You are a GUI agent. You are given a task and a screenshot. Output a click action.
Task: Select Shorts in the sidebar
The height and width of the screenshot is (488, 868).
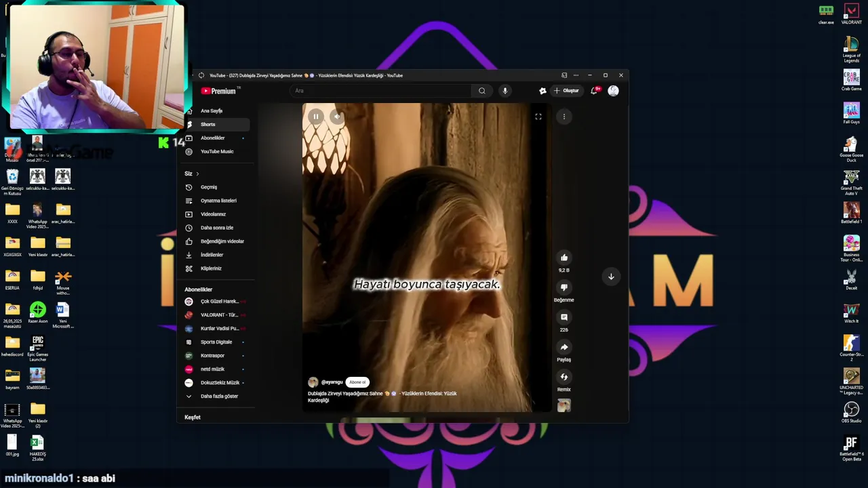tap(216, 124)
